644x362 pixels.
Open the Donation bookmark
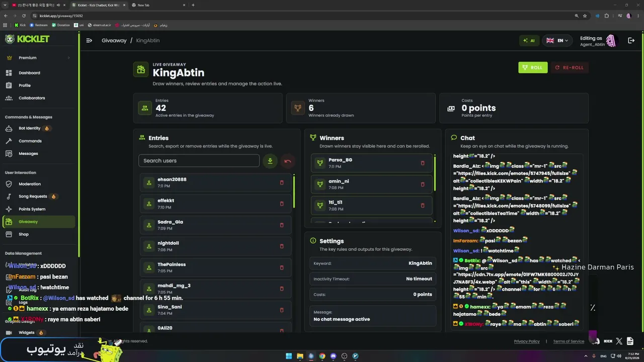click(61, 25)
